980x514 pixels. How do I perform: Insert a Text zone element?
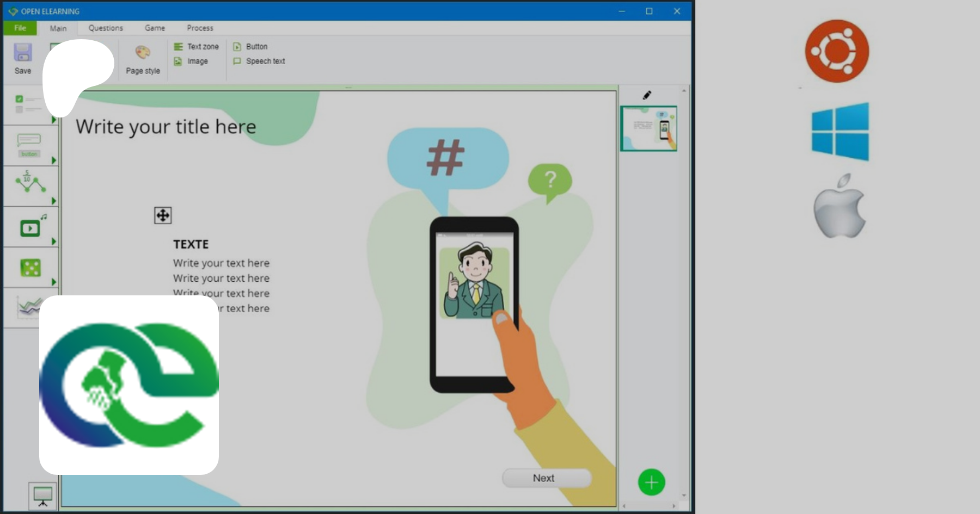(197, 47)
